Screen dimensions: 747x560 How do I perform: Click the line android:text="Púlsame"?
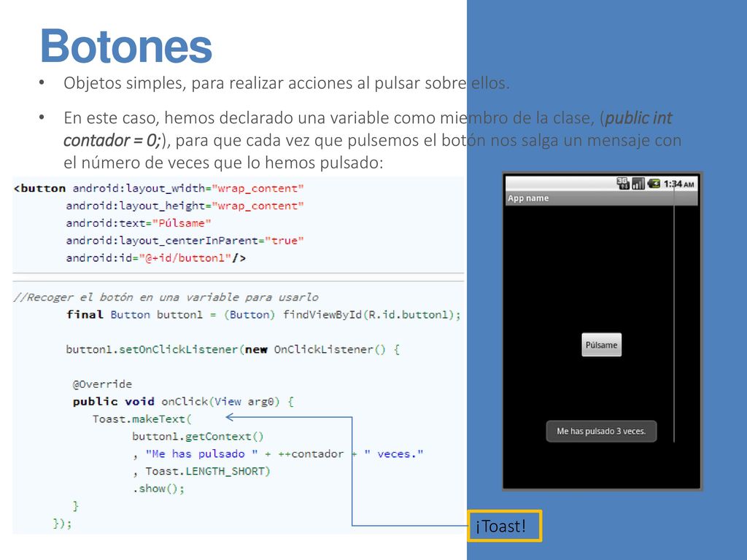pos(139,223)
